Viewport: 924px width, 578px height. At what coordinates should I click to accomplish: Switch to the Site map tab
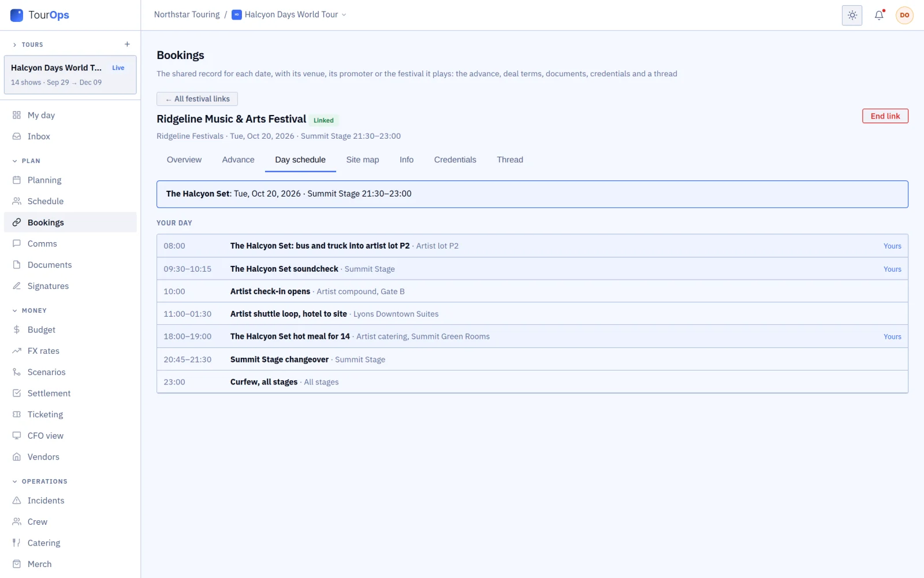363,160
